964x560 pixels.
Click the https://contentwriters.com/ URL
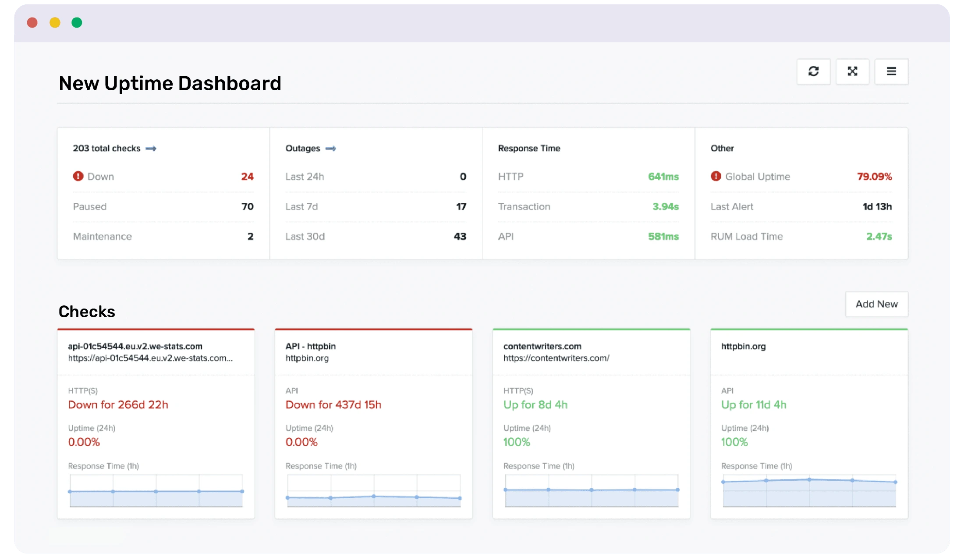pyautogui.click(x=556, y=358)
